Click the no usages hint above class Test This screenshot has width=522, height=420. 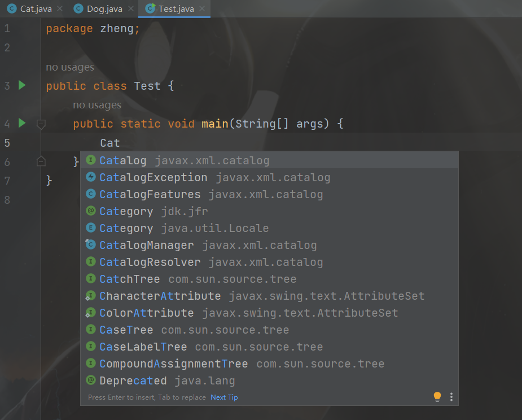tap(70, 67)
